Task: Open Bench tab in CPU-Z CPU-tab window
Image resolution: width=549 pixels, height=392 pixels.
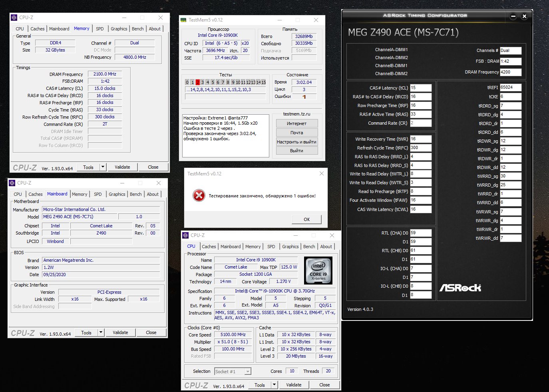Action: (x=309, y=247)
